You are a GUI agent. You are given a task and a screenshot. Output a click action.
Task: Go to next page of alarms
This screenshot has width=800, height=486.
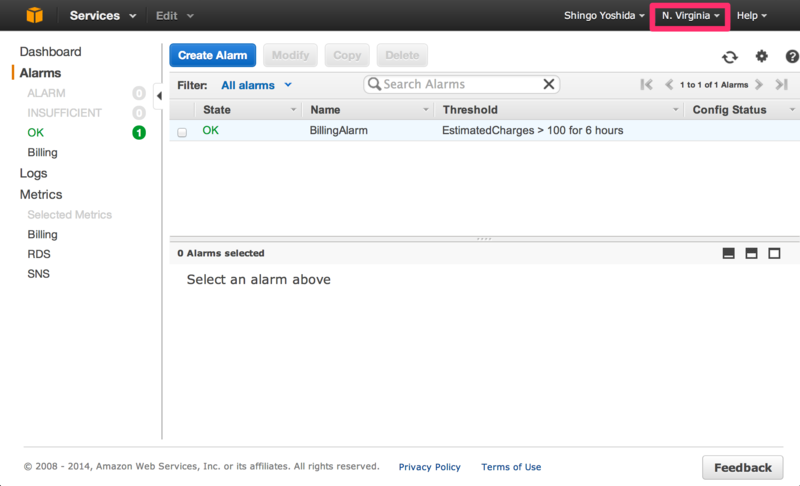[x=759, y=85]
